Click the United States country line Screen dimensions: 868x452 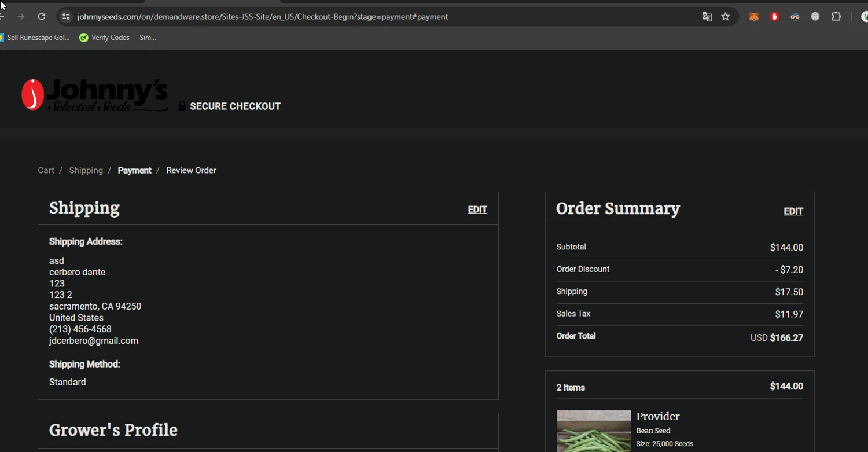(x=76, y=318)
